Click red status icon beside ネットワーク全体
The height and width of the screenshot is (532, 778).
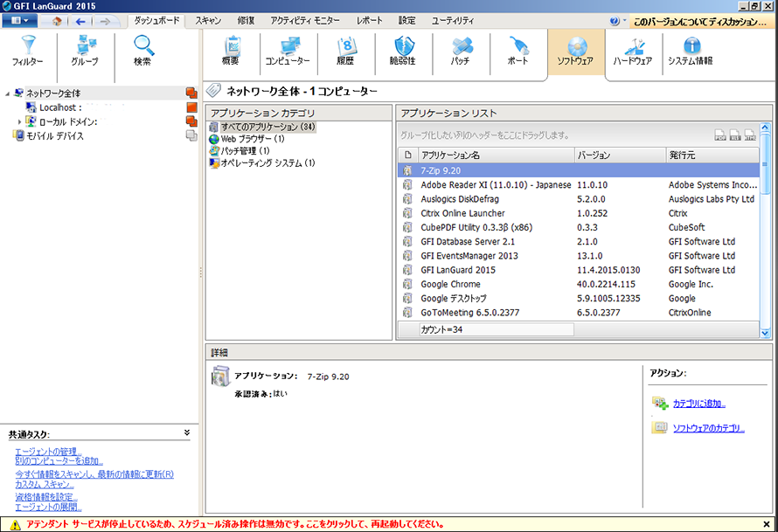point(191,93)
